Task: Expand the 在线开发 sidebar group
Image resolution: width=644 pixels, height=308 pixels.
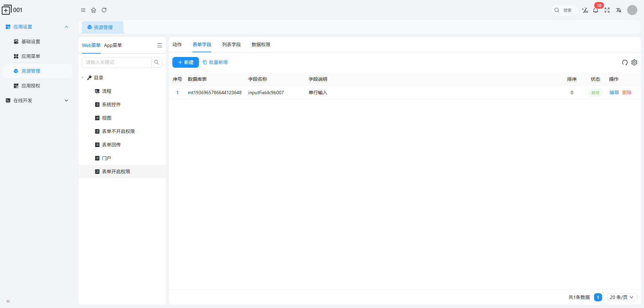Action: [x=66, y=101]
